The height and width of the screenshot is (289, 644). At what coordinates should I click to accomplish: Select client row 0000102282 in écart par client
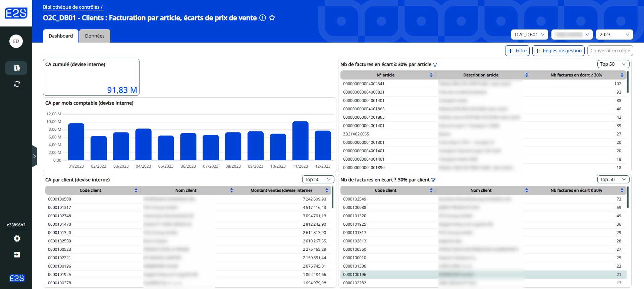pos(483,283)
